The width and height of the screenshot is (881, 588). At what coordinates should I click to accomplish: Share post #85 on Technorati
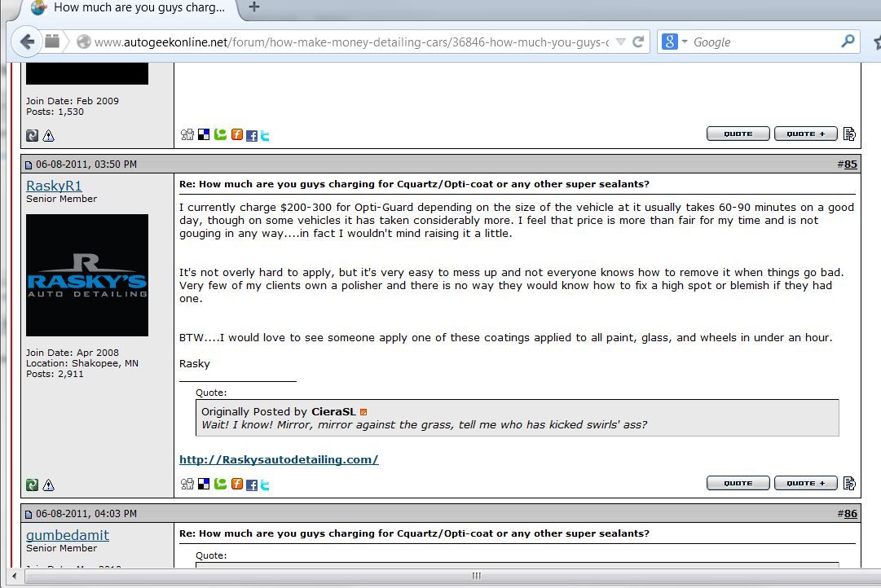pyautogui.click(x=220, y=484)
